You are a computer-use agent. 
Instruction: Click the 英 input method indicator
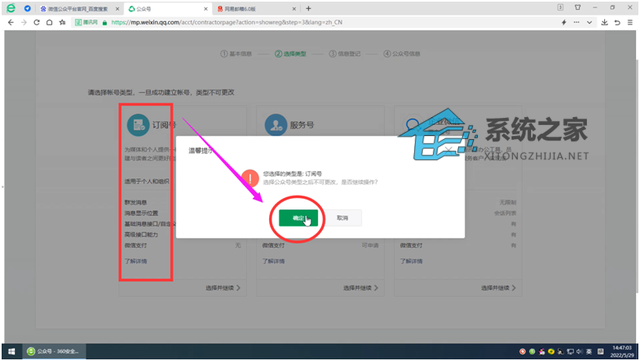tap(589, 352)
